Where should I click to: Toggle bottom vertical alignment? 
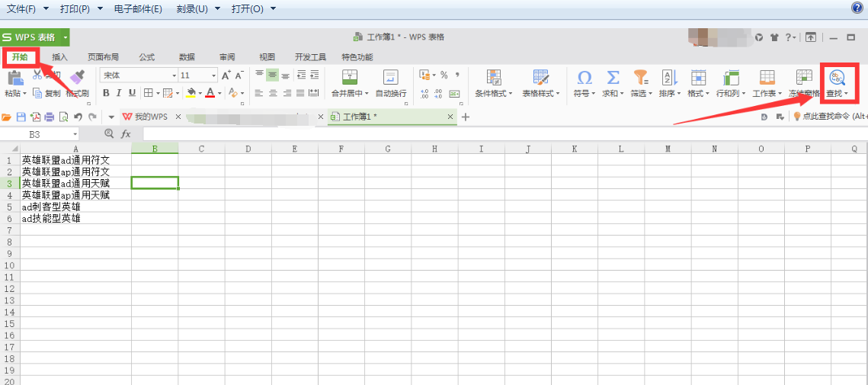coord(286,75)
